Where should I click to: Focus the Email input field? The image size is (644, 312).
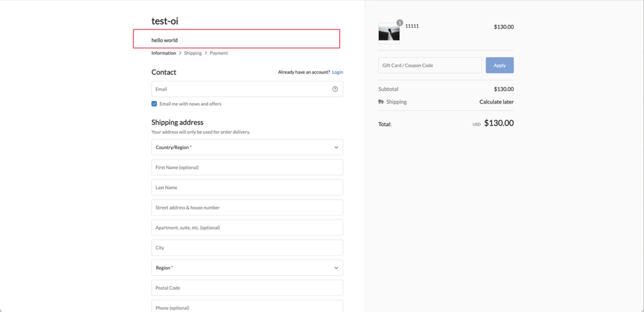[x=241, y=89]
